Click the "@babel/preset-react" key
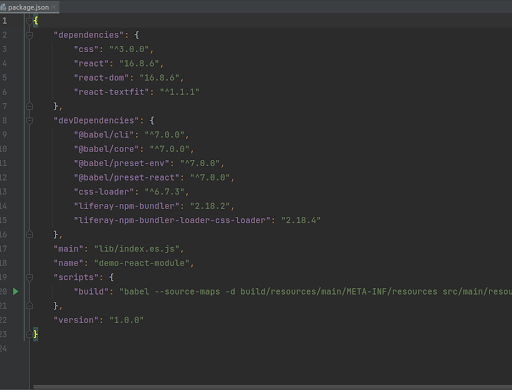 pyautogui.click(x=126, y=178)
